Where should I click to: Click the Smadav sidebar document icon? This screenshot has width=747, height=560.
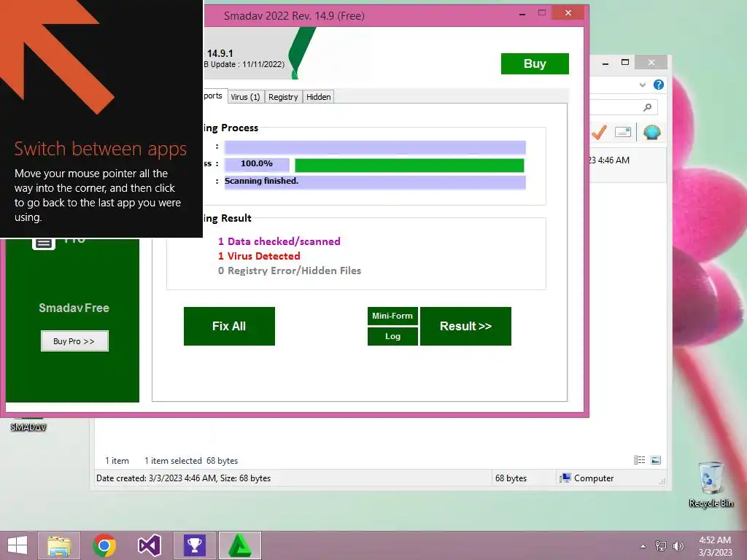[44, 243]
